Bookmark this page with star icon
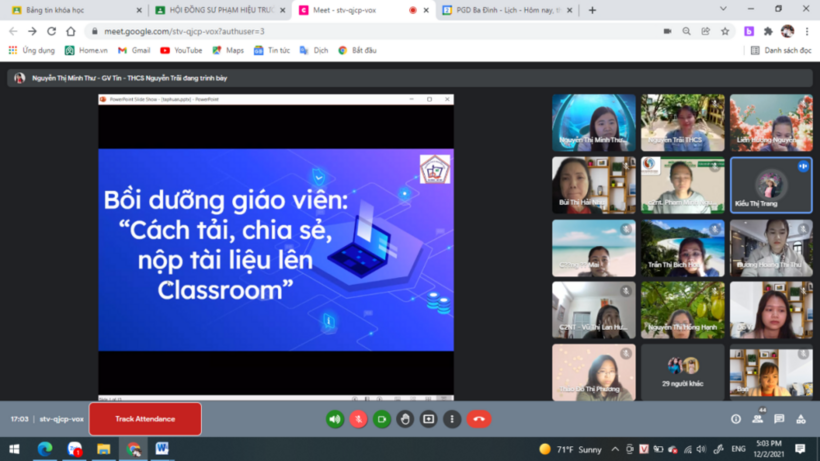The height and width of the screenshot is (461, 820). [x=725, y=31]
